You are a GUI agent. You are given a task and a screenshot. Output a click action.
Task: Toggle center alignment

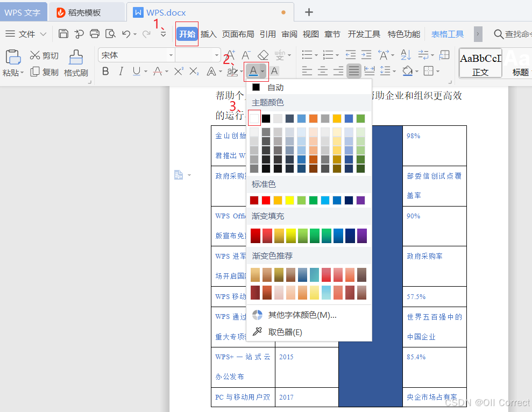(x=322, y=71)
